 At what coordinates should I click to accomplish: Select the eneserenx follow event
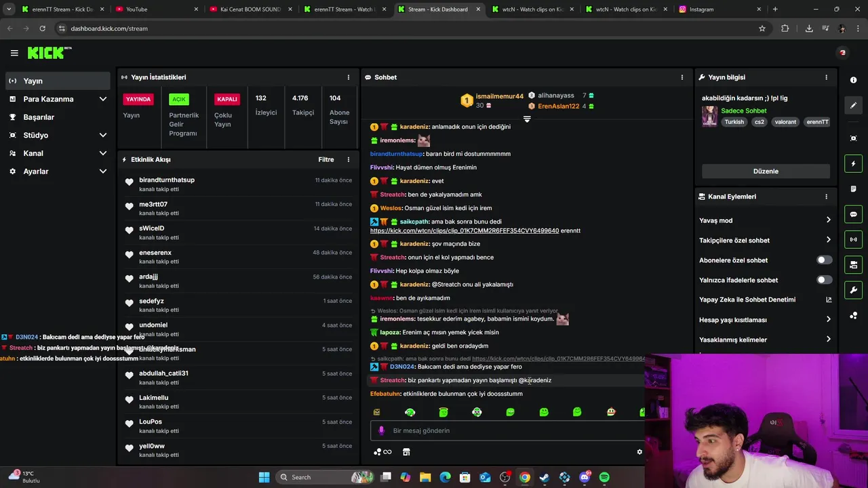(238, 257)
